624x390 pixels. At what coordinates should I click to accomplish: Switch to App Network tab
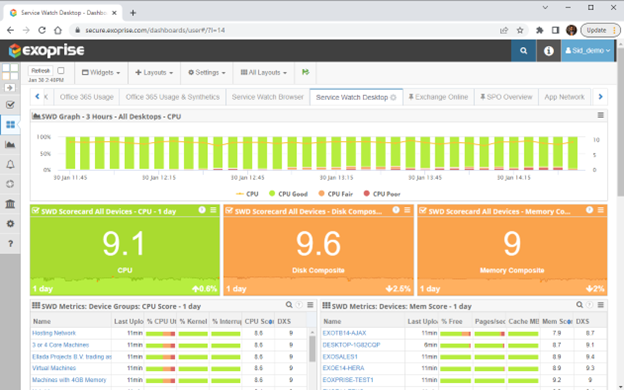point(564,97)
